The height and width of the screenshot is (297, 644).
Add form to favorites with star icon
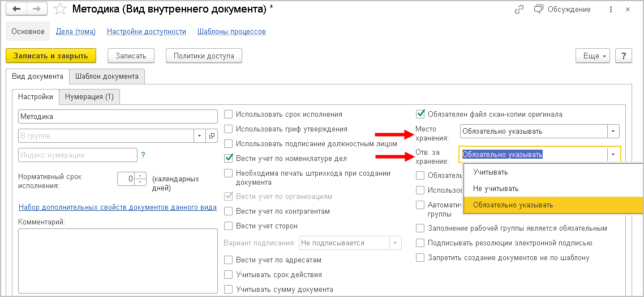coord(59,10)
